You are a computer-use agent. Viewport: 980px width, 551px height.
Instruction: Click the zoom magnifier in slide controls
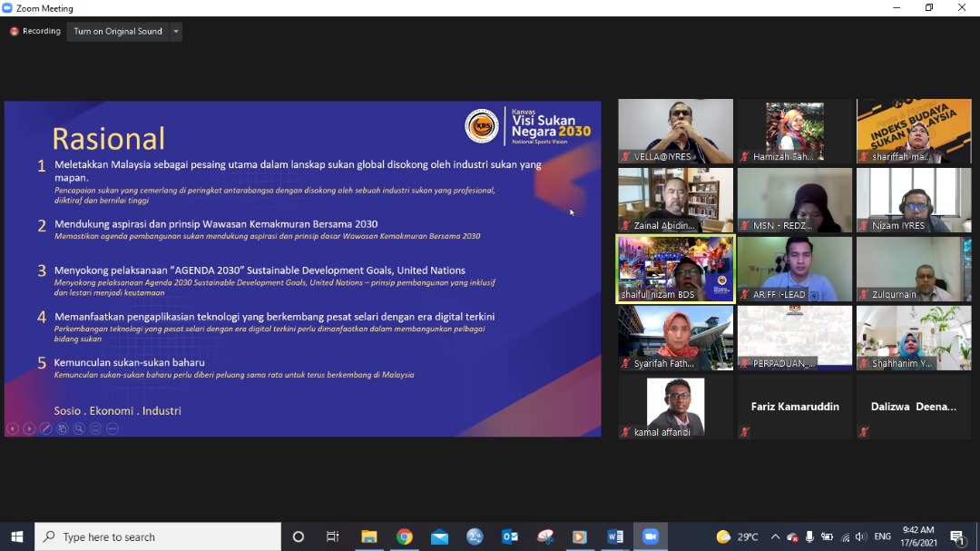pyautogui.click(x=79, y=428)
